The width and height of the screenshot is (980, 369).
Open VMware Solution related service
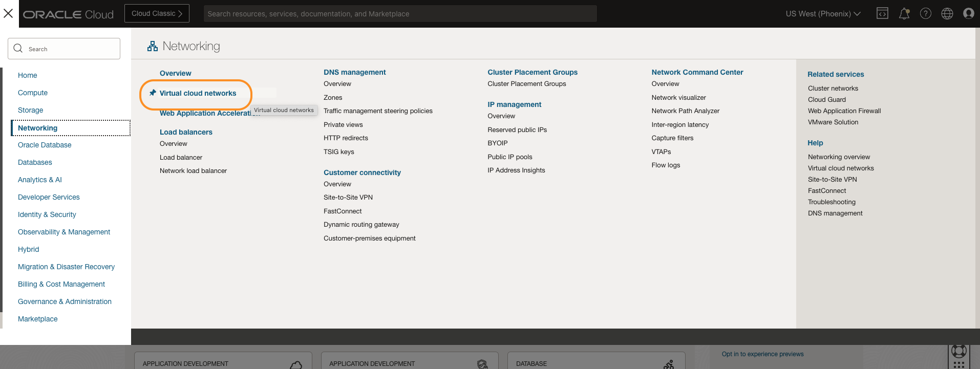pyautogui.click(x=833, y=122)
